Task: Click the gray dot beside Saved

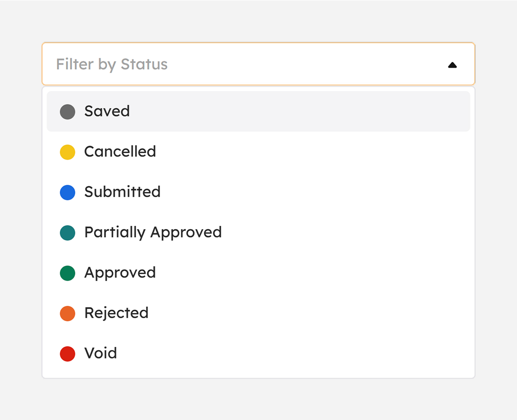Action: coord(68,112)
